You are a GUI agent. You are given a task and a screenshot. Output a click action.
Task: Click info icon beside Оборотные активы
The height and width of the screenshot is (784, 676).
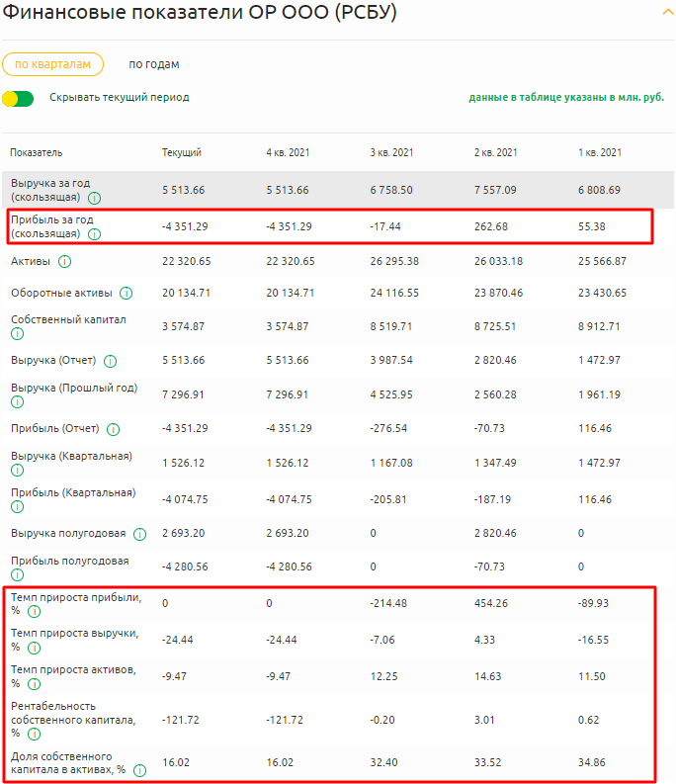coord(127,294)
